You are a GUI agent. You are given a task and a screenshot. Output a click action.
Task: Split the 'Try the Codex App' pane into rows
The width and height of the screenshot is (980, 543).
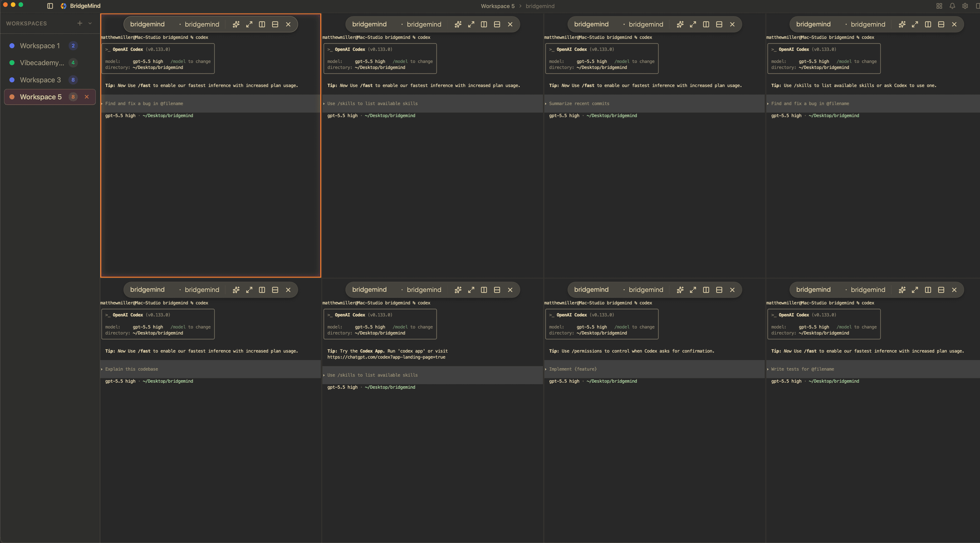point(497,290)
